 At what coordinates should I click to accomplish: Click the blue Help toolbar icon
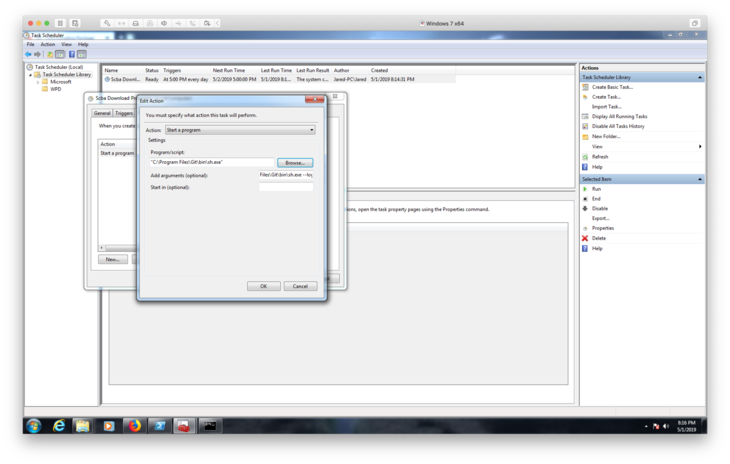tap(72, 54)
